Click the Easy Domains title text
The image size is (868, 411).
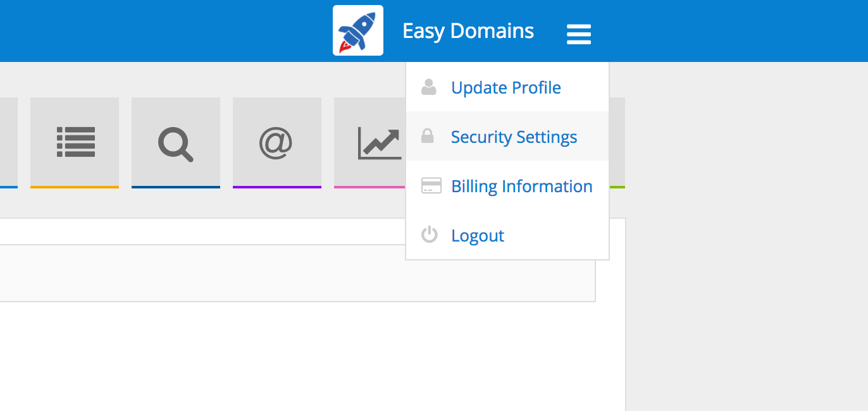[468, 31]
